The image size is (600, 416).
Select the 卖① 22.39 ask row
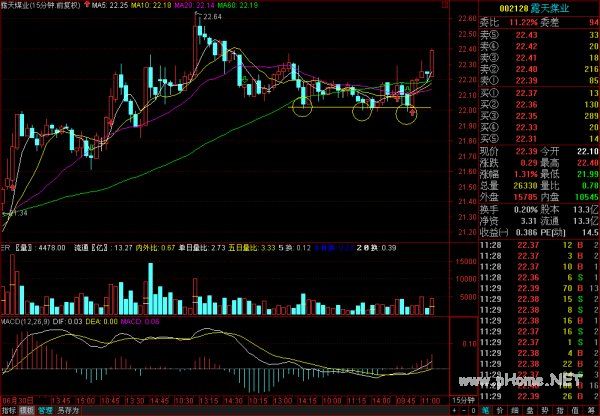[x=539, y=81]
